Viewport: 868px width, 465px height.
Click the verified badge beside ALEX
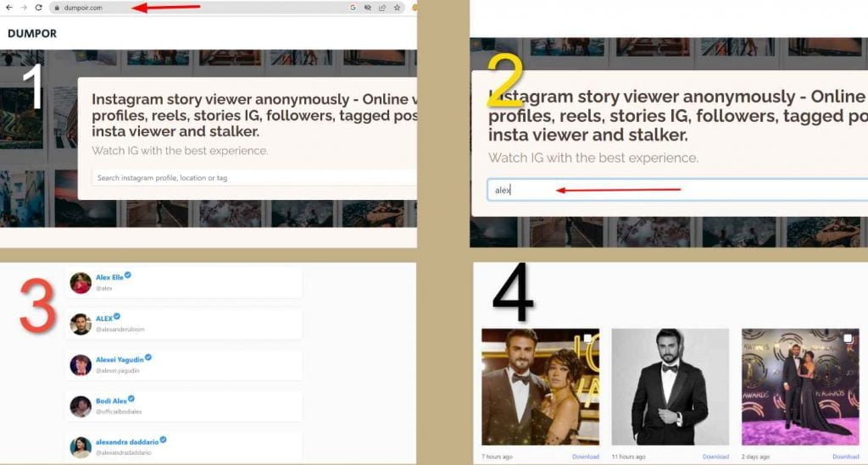coord(117,316)
